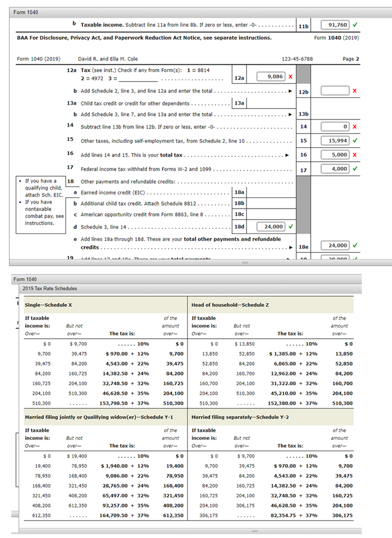392x538 pixels.
Task: Click the green checkmark beside taxable income 91,760
Action: (355, 25)
